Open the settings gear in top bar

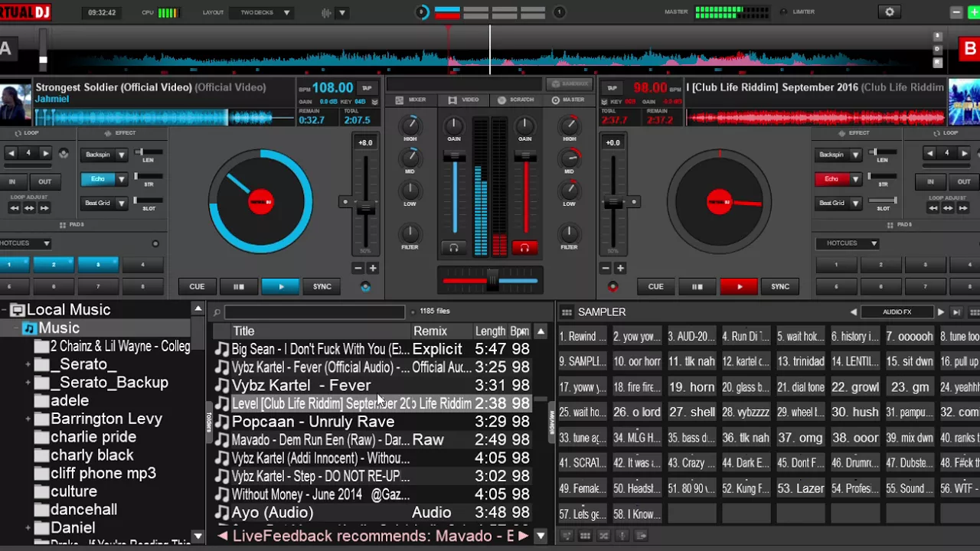(890, 12)
